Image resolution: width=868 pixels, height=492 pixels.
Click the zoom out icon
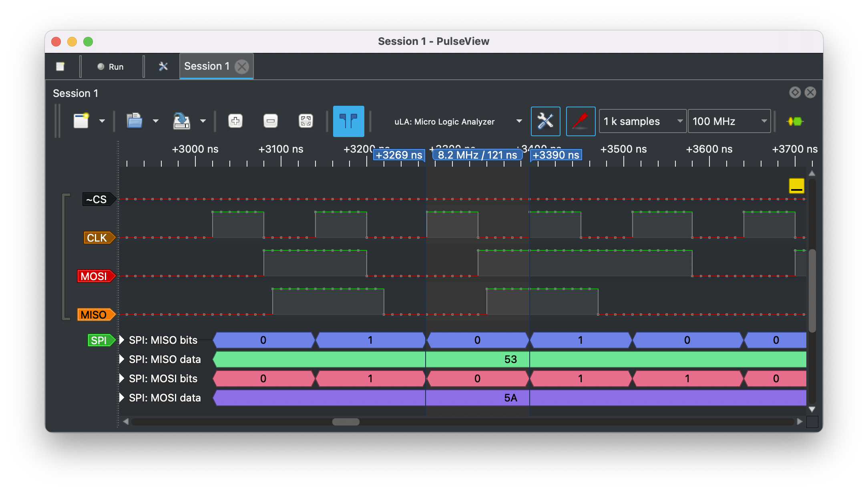pyautogui.click(x=271, y=121)
